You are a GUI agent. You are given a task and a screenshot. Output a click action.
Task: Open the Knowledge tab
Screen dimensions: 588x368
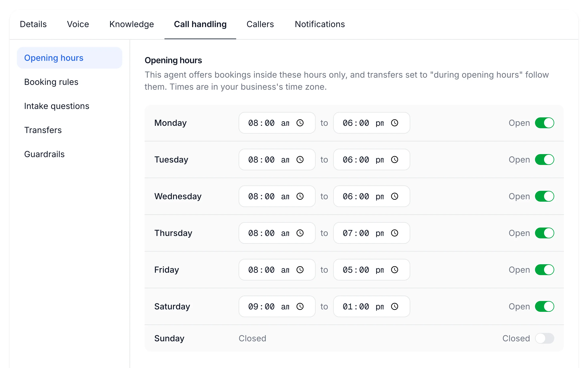pos(132,24)
